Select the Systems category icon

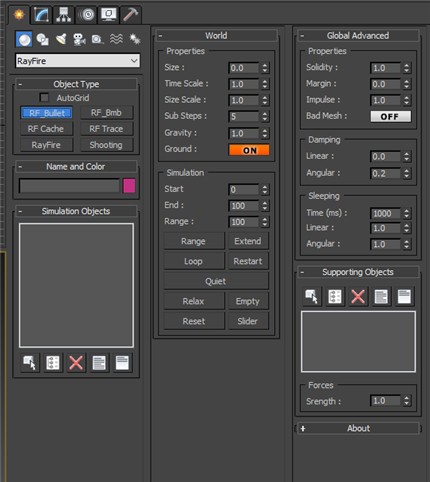click(135, 39)
